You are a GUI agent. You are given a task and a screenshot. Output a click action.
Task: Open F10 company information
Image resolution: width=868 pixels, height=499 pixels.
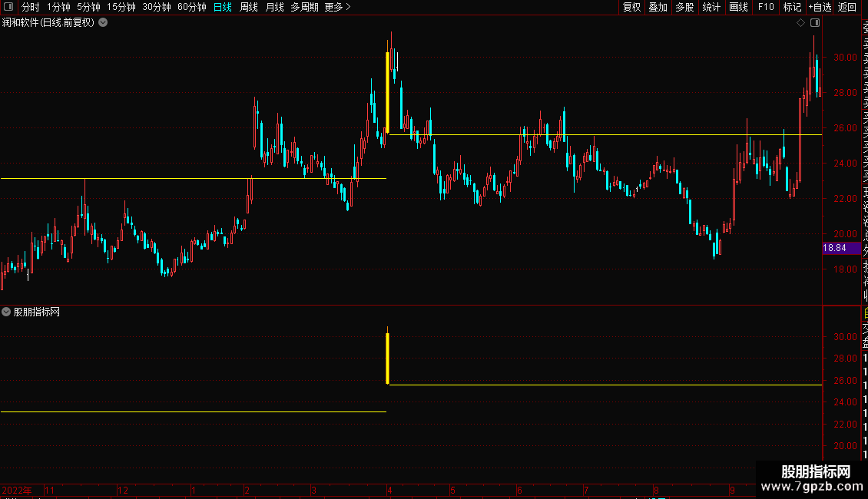coord(766,7)
